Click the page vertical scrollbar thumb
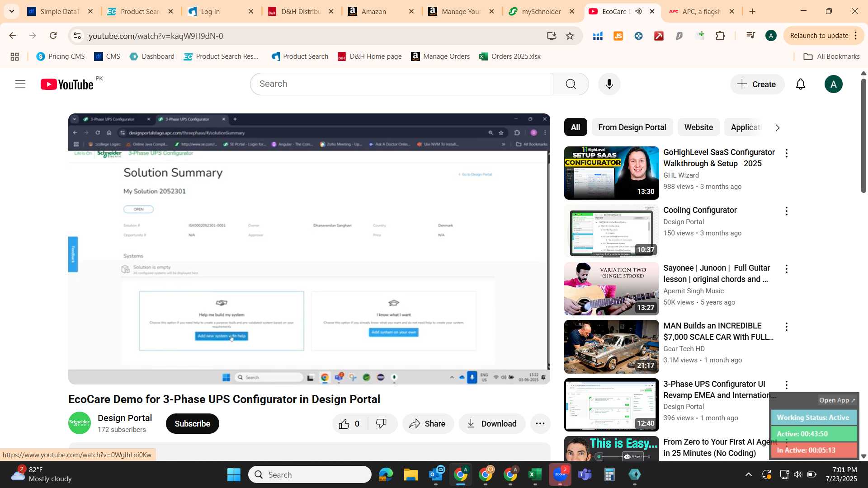This screenshot has width=868, height=488. pyautogui.click(x=863, y=136)
